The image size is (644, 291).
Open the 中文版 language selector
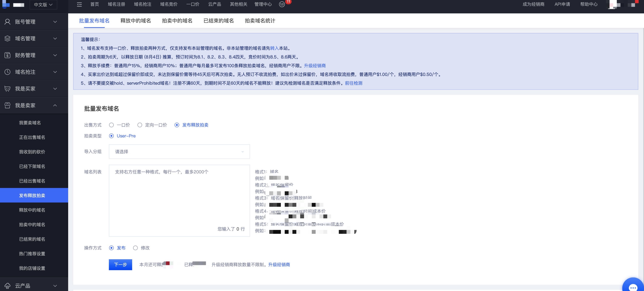tap(43, 4)
